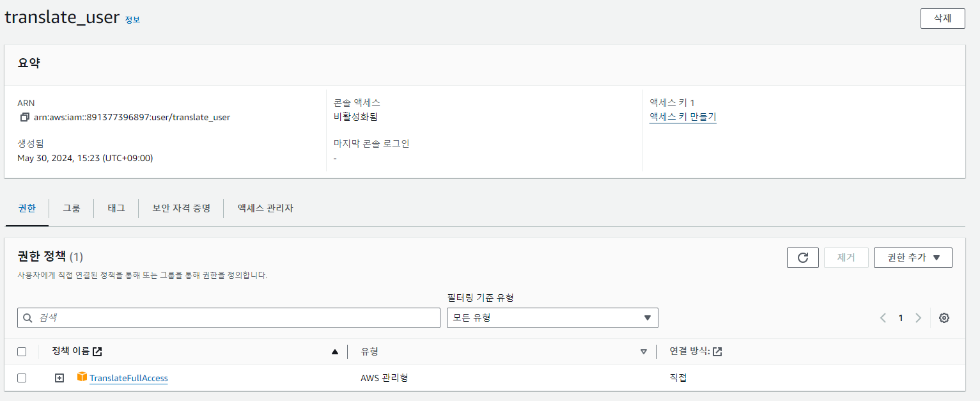This screenshot has width=980, height=401.
Task: Sort by 유형 column arrow
Action: click(643, 352)
